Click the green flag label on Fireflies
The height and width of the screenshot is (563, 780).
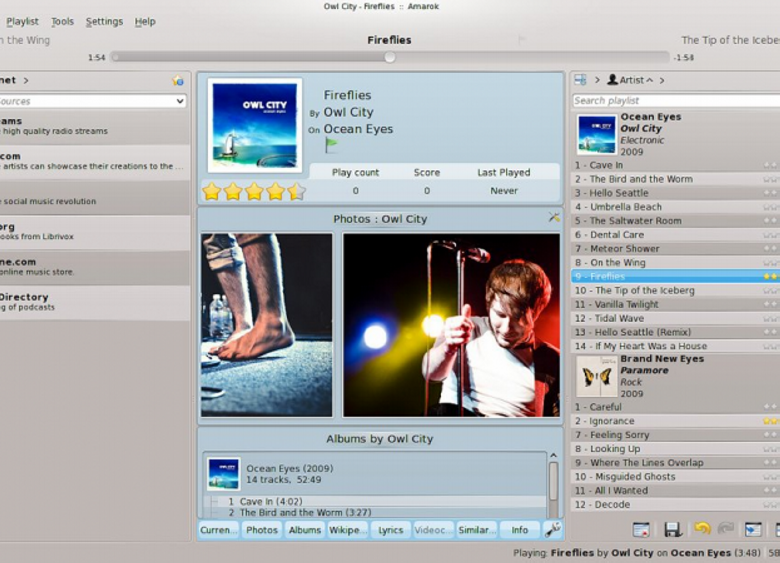pos(331,145)
